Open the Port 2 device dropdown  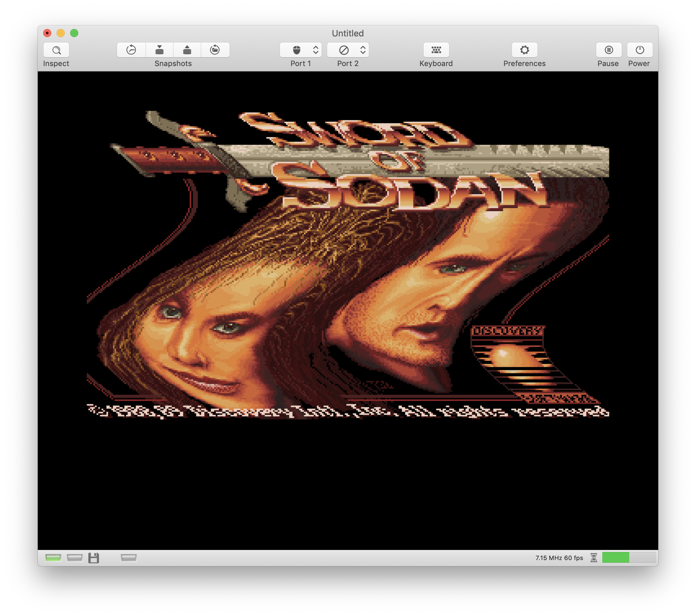[x=348, y=50]
